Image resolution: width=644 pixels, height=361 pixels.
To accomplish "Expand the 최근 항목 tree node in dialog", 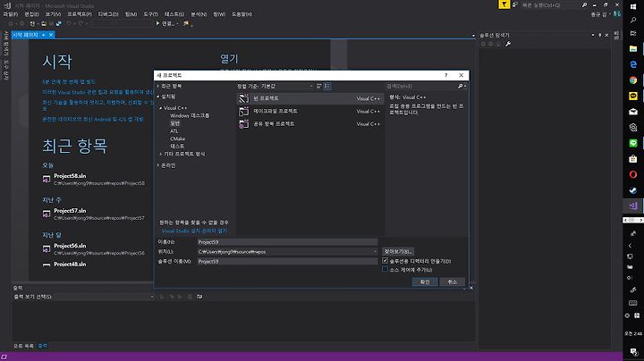I will tap(158, 86).
